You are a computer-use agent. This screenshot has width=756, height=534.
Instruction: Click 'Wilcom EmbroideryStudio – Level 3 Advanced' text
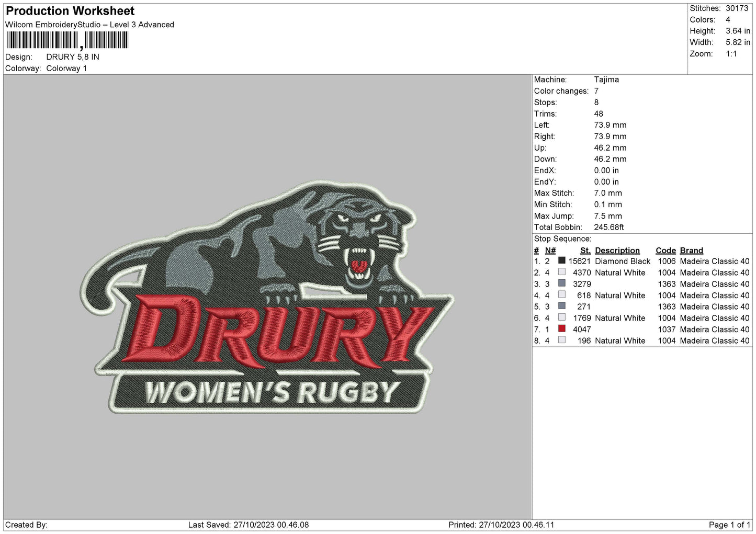coord(89,25)
